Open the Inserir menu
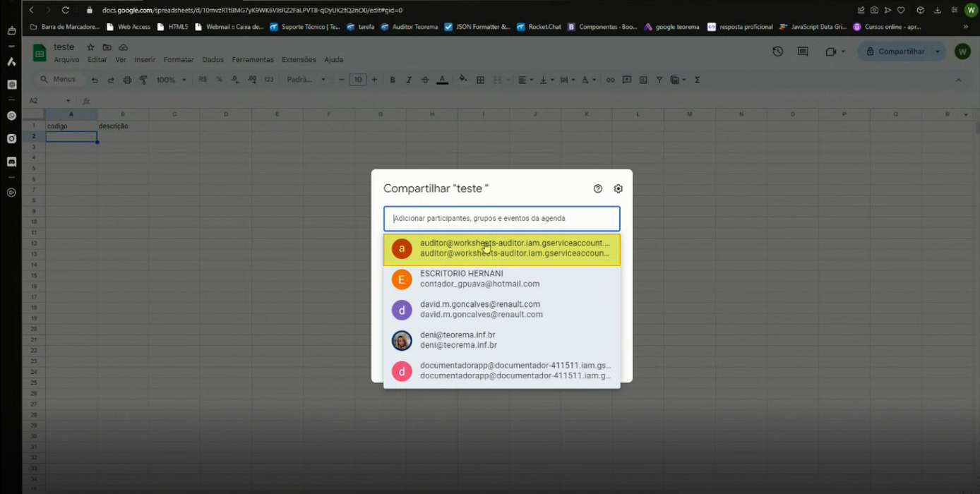 pyautogui.click(x=145, y=60)
